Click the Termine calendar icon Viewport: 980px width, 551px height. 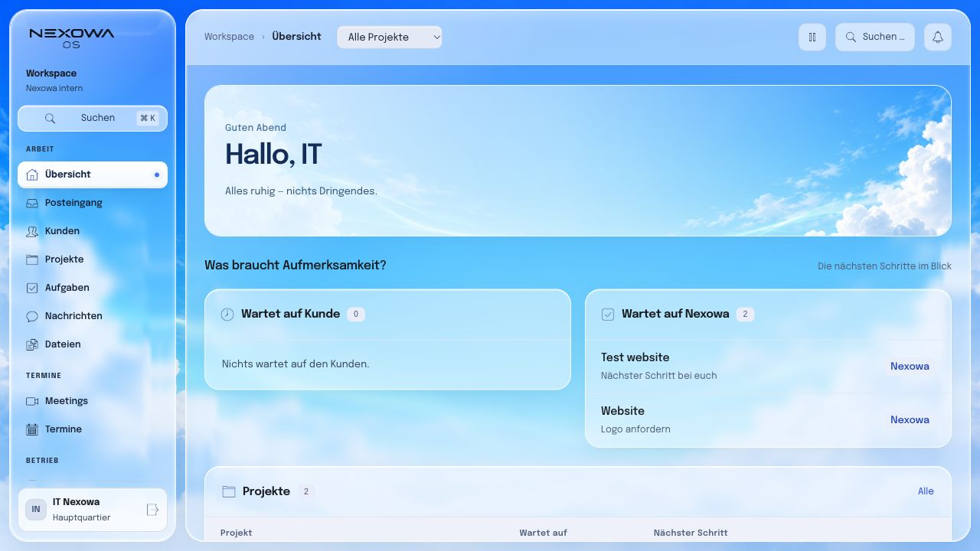(x=32, y=429)
